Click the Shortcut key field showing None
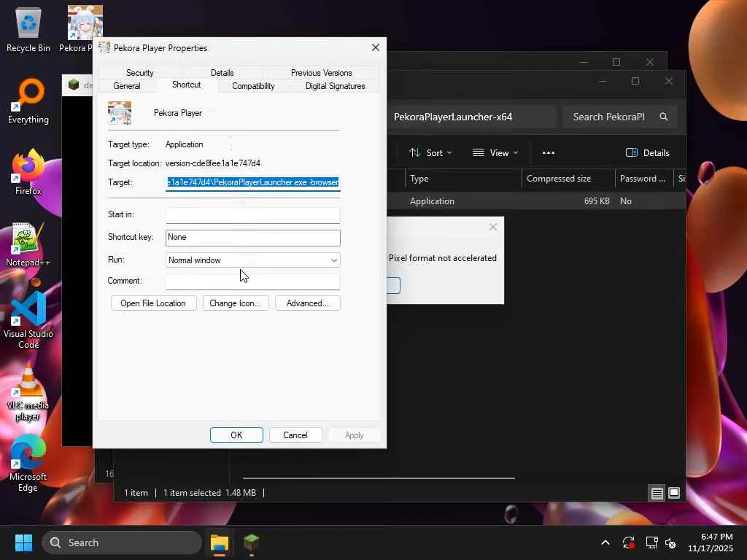The image size is (747, 560). pos(253,238)
